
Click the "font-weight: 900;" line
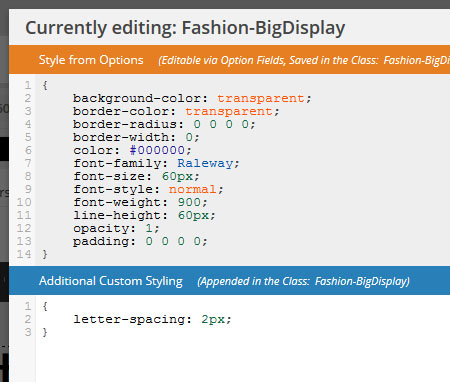point(140,202)
